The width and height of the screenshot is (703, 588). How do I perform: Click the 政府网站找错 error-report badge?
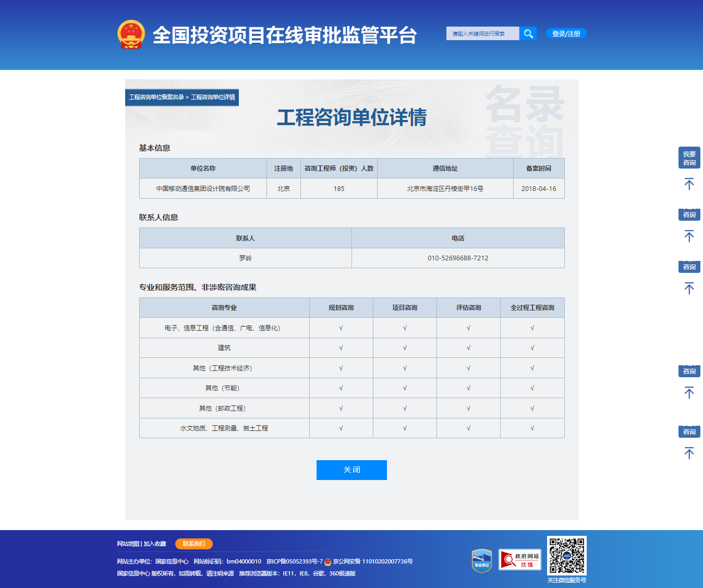[x=520, y=559]
